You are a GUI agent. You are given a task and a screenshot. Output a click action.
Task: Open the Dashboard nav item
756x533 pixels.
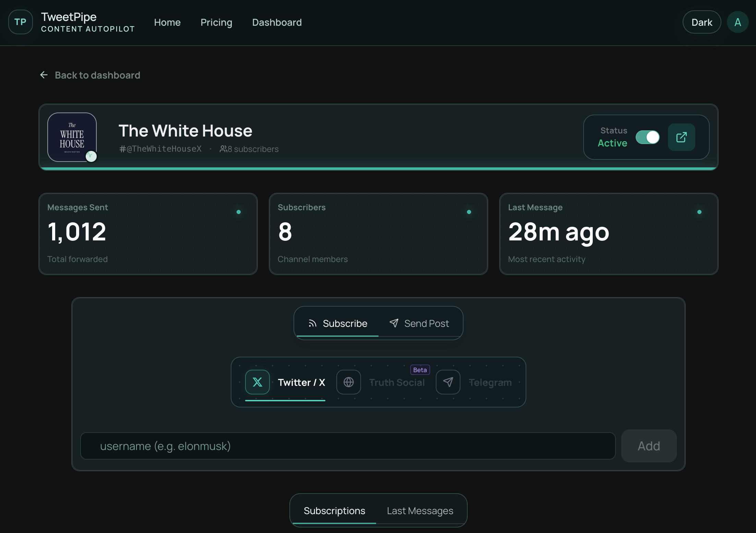(x=277, y=22)
